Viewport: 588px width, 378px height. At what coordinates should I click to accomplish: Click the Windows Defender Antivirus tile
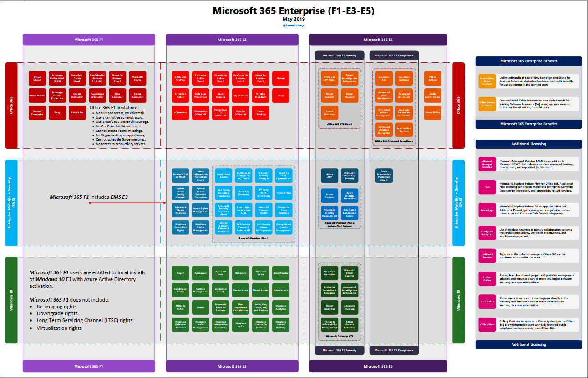click(x=181, y=325)
